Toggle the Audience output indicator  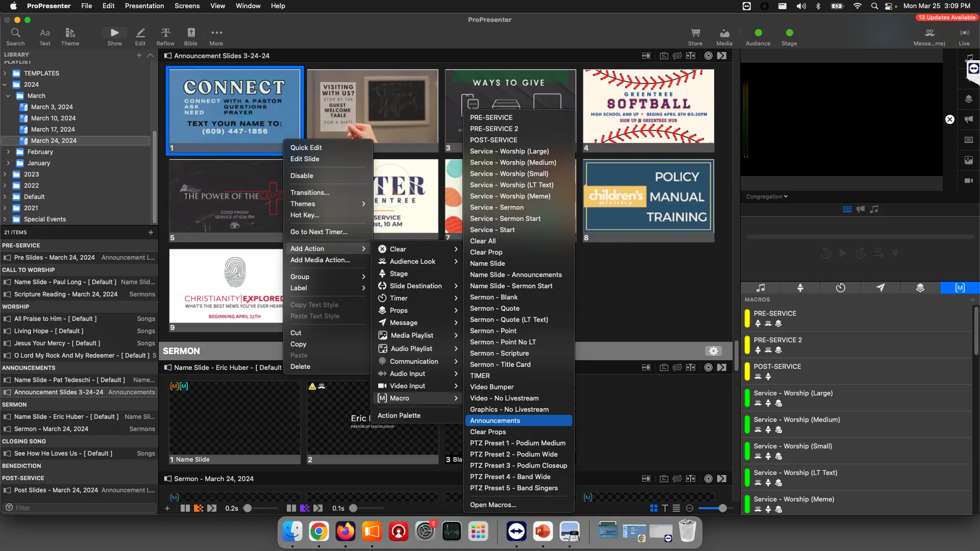pos(758,33)
